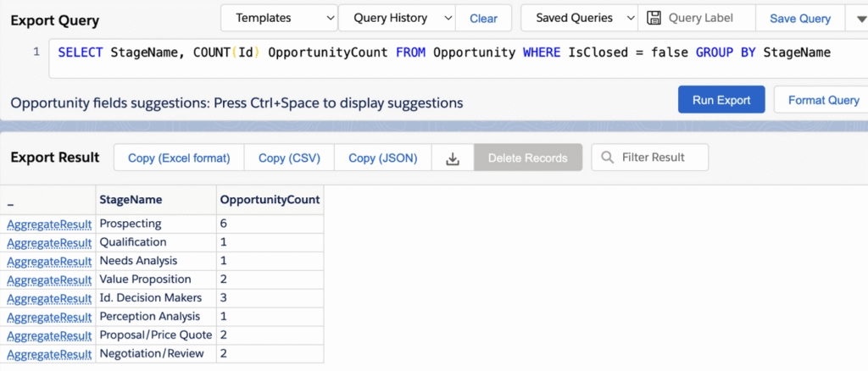The height and width of the screenshot is (371, 868).
Task: Click the floppy disk save icon
Action: [x=654, y=19]
